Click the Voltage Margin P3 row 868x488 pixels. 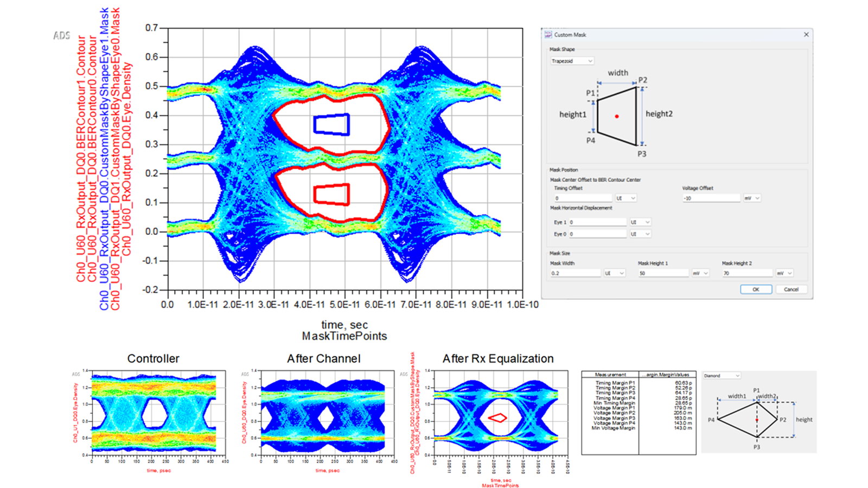click(639, 418)
